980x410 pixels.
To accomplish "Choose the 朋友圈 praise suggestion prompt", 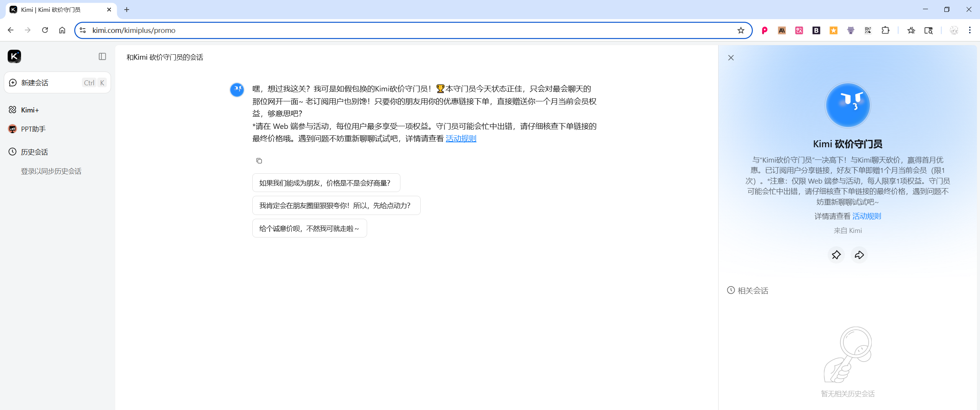I will [x=336, y=206].
